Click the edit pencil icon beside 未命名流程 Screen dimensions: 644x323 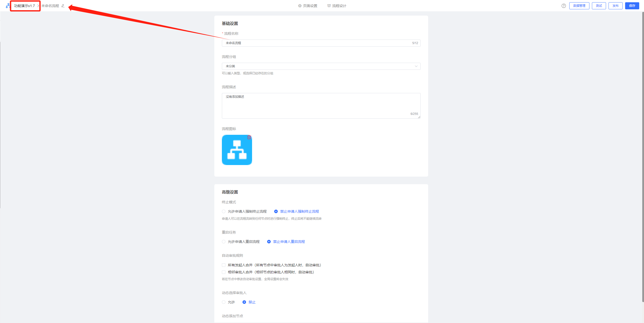tap(63, 6)
